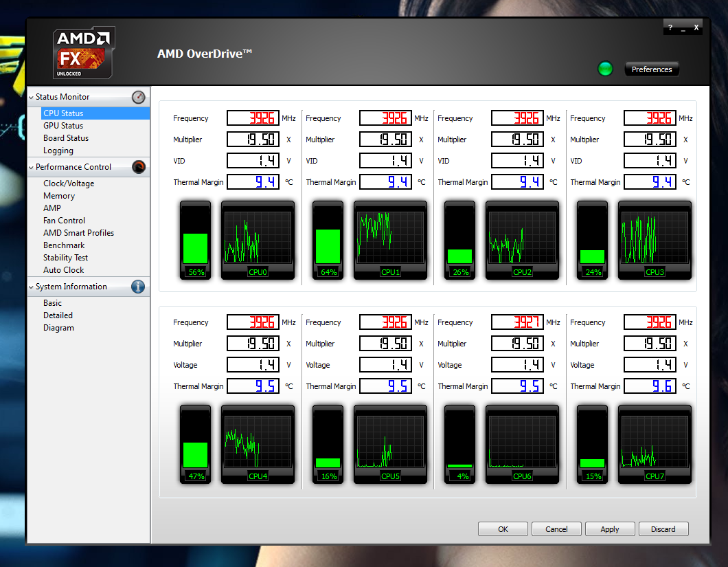Open the Benchmark page
Viewport: 728px width, 567px height.
(64, 245)
